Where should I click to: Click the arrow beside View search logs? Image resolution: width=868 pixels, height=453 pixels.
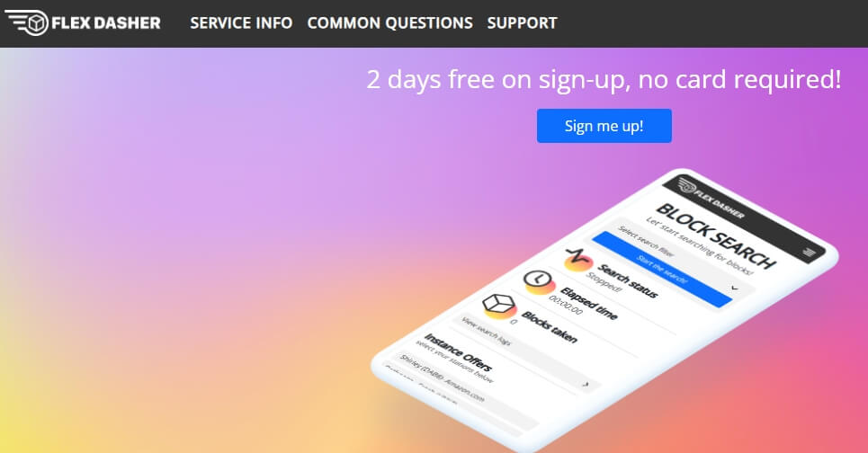pos(586,384)
